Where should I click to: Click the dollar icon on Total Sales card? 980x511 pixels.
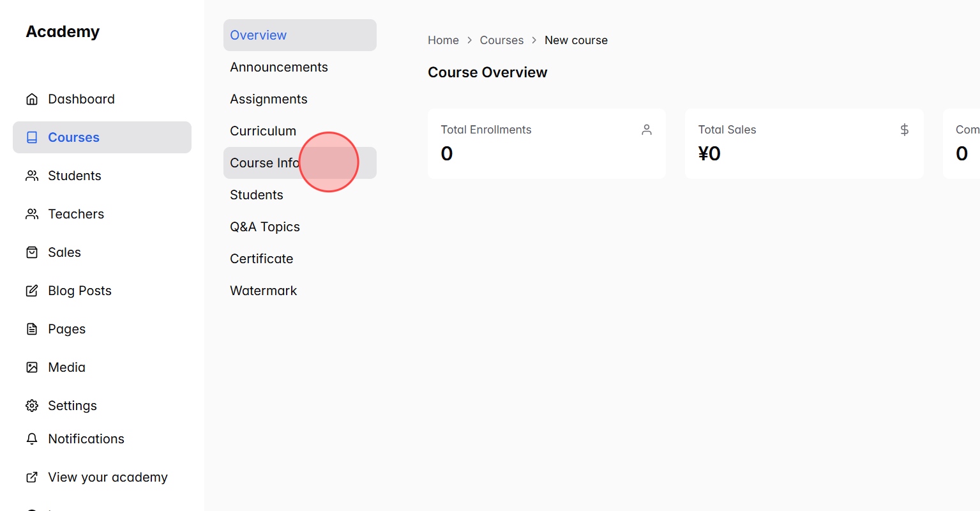904,129
